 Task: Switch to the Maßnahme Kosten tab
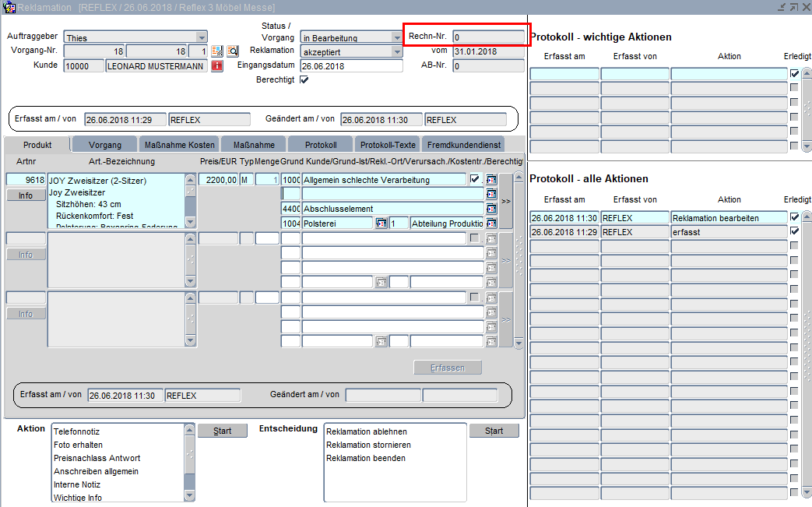point(179,145)
